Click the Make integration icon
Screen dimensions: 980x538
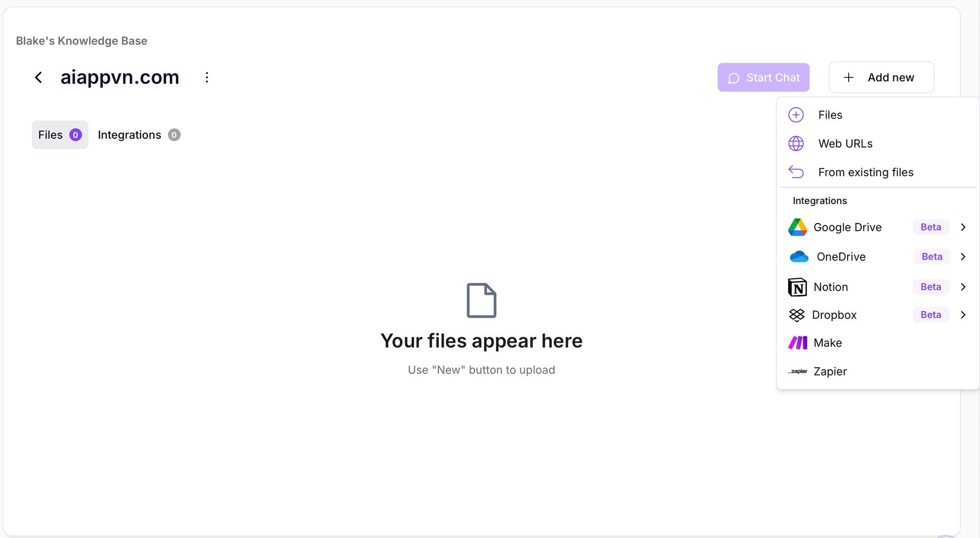[x=797, y=343]
